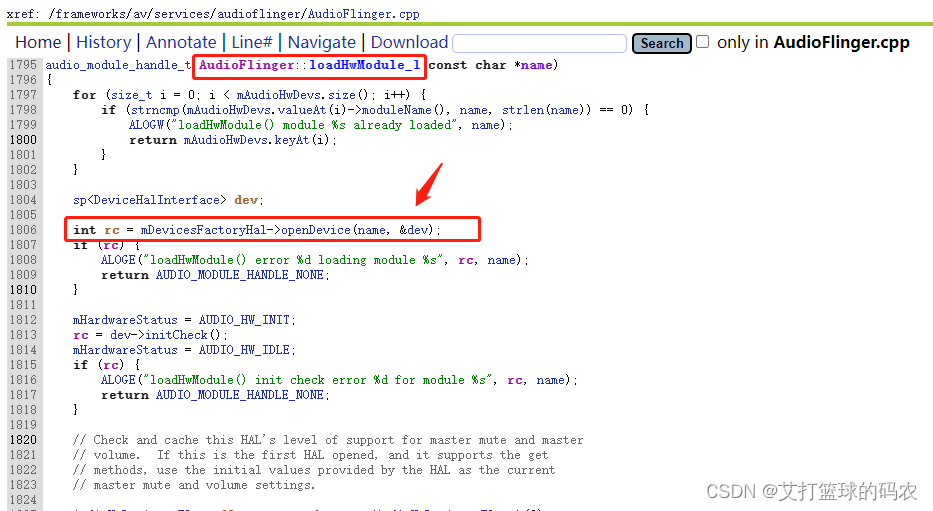Follow the initCheck link on line 1813
Viewport: 933px width, 511px height.
click(176, 335)
